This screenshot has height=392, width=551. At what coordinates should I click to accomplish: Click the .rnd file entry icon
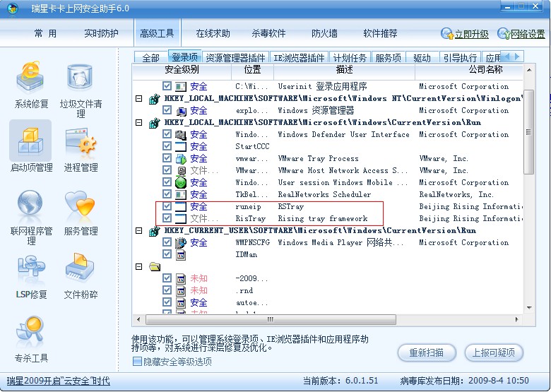coord(181,291)
